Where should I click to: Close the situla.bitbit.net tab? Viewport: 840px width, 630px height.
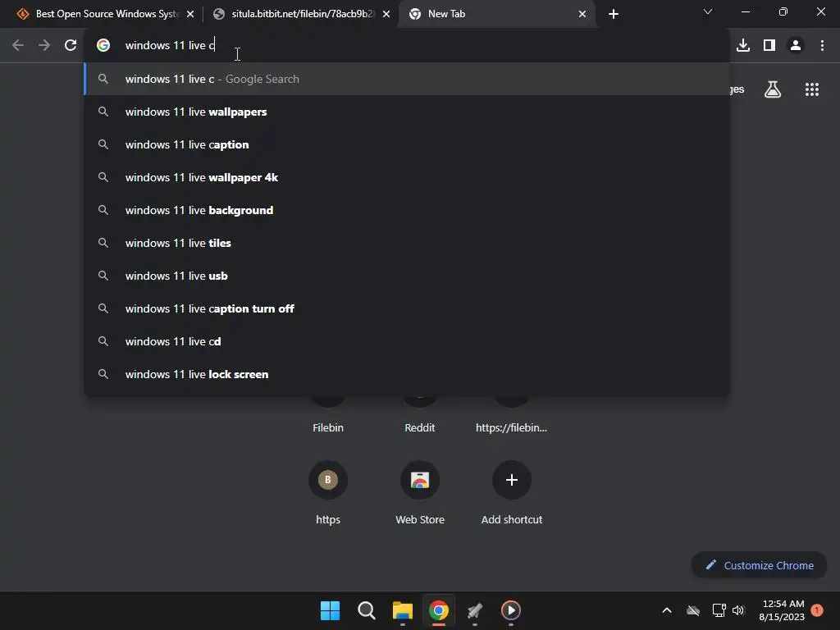386,14
